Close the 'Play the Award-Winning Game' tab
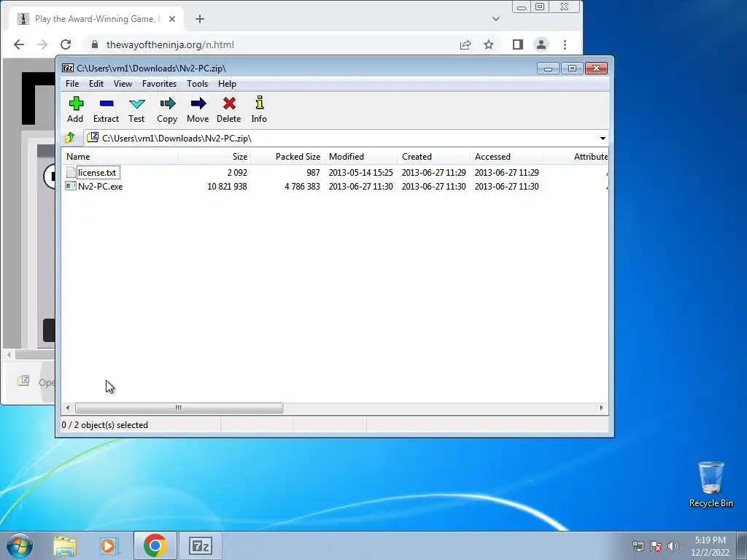 point(172,19)
